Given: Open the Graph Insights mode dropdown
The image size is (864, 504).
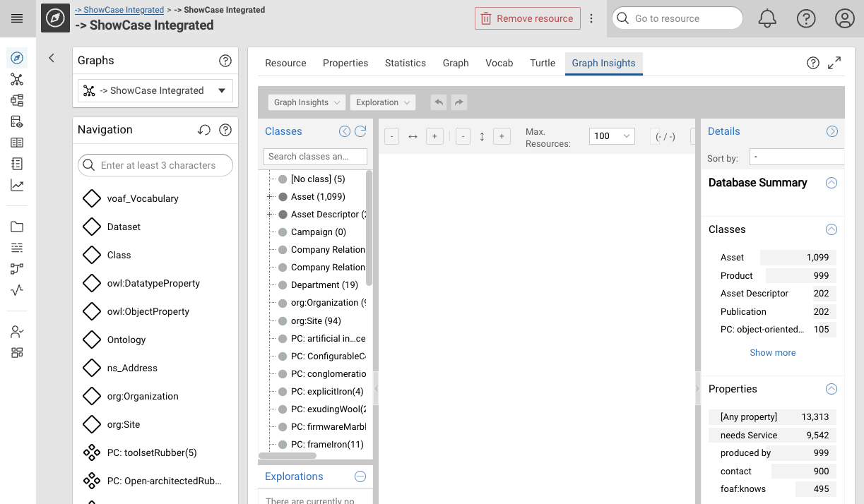Looking at the screenshot, I should (x=306, y=102).
